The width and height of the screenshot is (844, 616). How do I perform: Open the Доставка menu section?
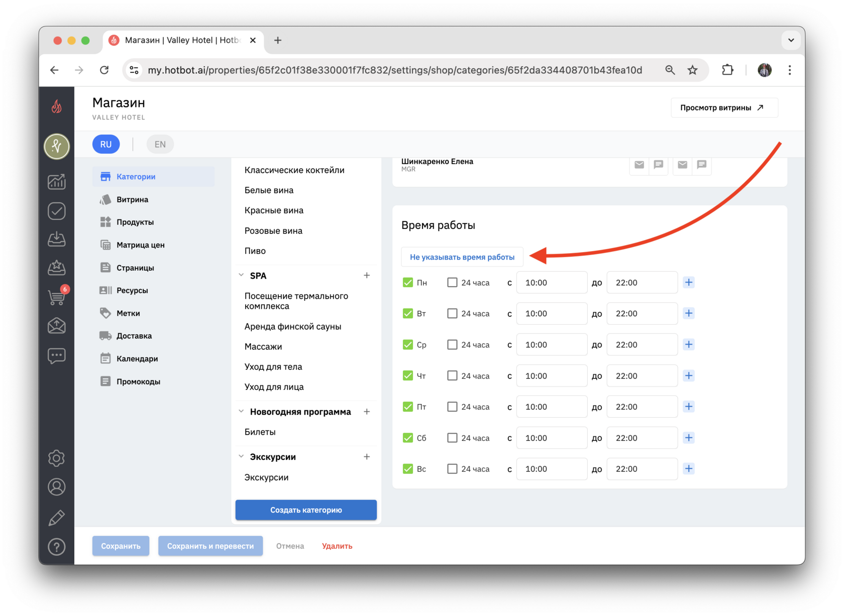pos(153,336)
